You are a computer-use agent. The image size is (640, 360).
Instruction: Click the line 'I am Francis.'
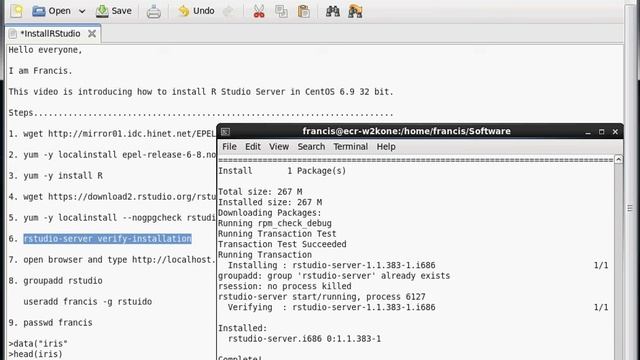[x=40, y=71]
